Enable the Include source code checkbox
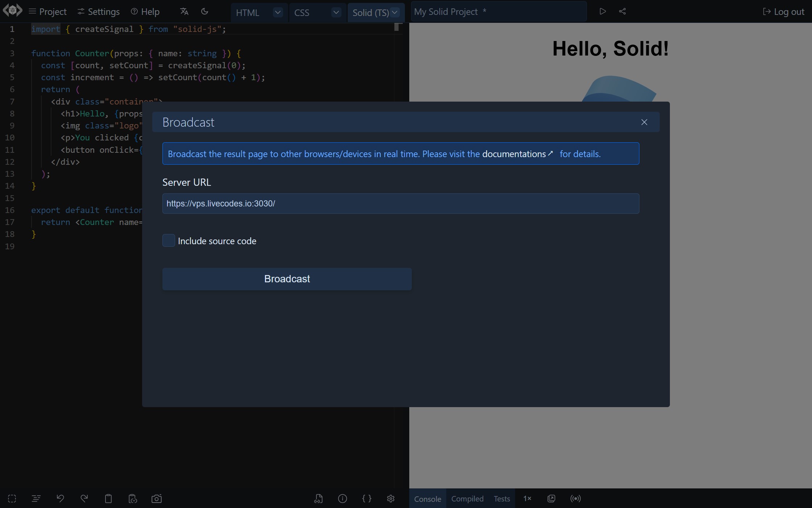The width and height of the screenshot is (812, 508). coord(169,240)
